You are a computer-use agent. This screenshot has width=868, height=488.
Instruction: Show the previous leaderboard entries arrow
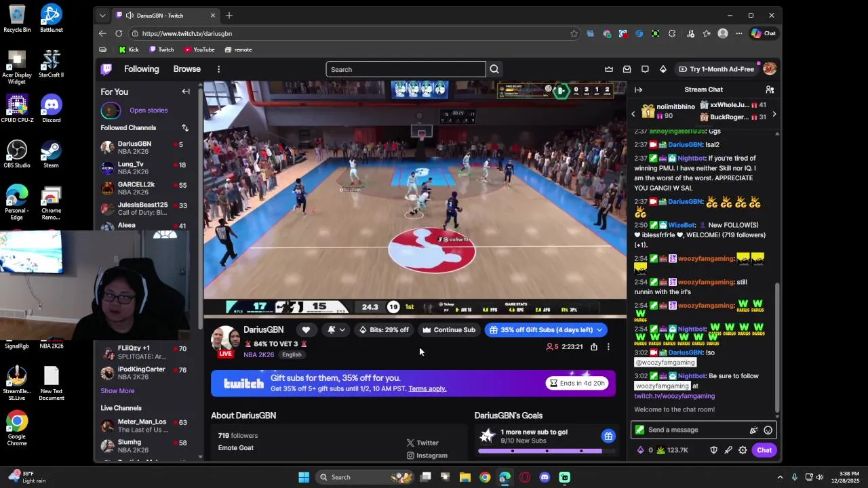(633, 114)
